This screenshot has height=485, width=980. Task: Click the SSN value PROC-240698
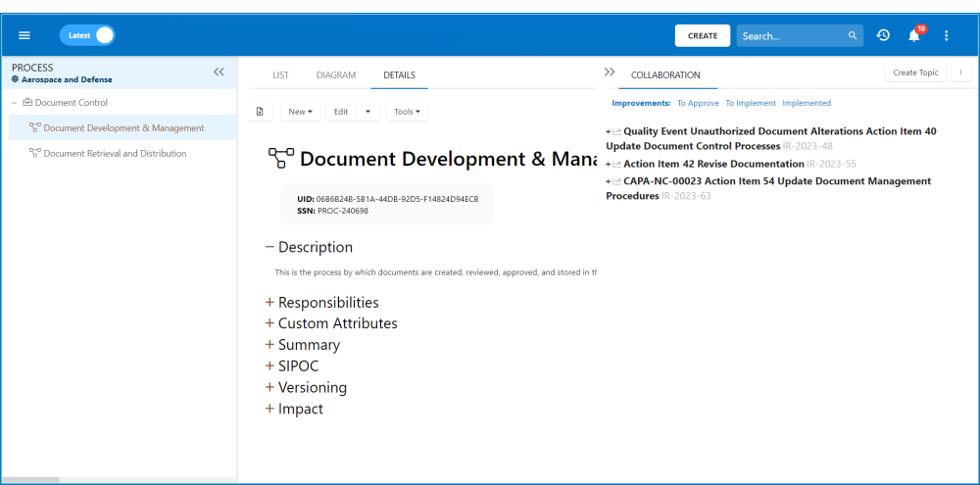[x=343, y=211]
